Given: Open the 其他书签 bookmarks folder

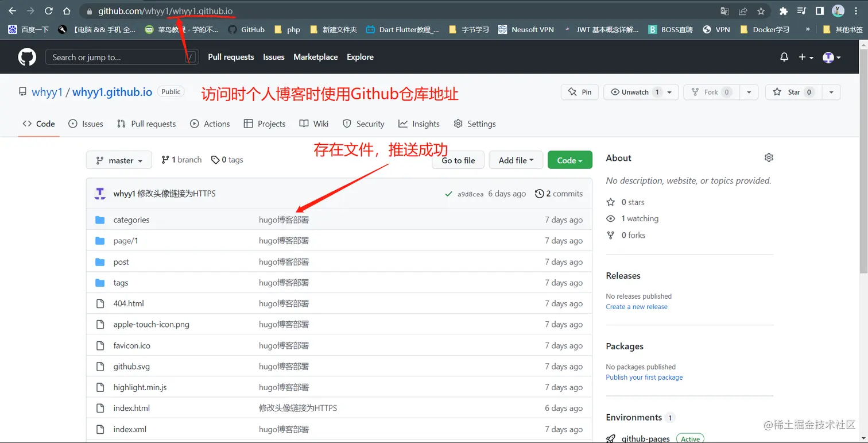Looking at the screenshot, I should point(843,29).
